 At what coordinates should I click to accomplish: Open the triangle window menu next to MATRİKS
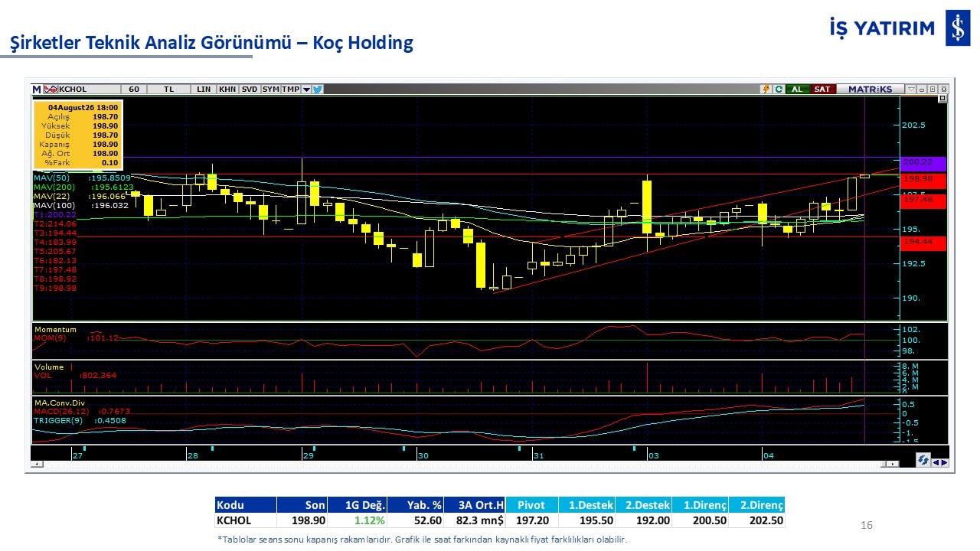910,89
